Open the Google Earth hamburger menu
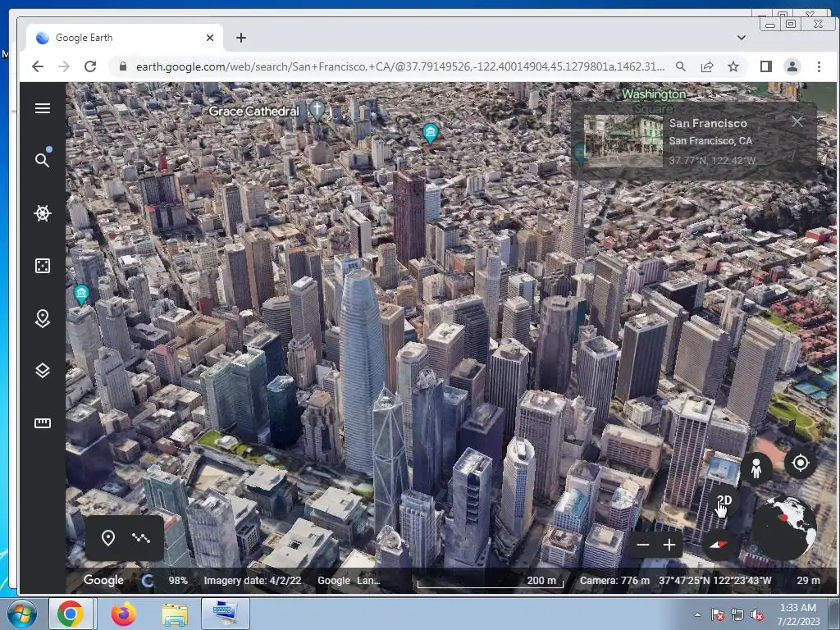 point(43,108)
